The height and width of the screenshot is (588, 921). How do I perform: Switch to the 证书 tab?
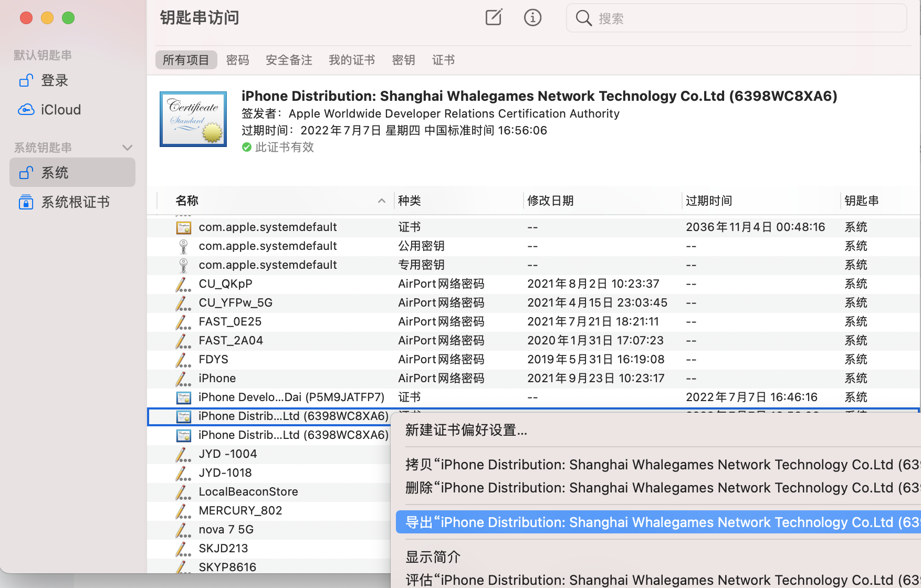tap(443, 60)
